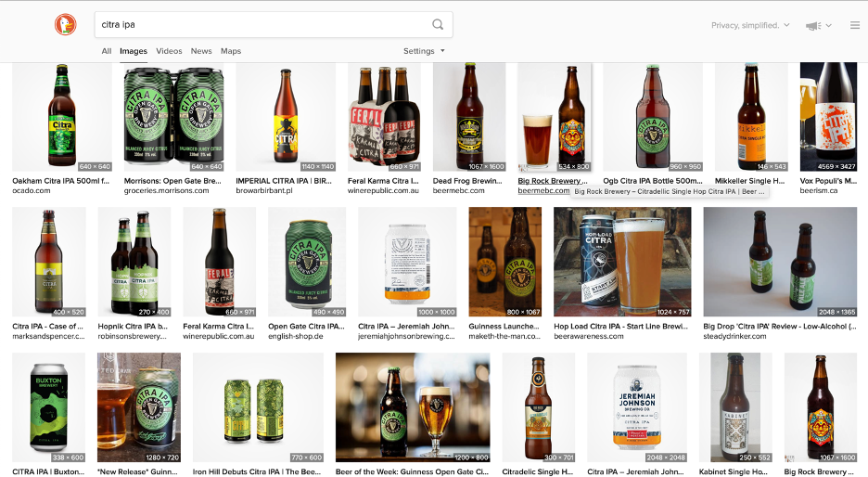
Task: Open the News tab
Action: 201,51
